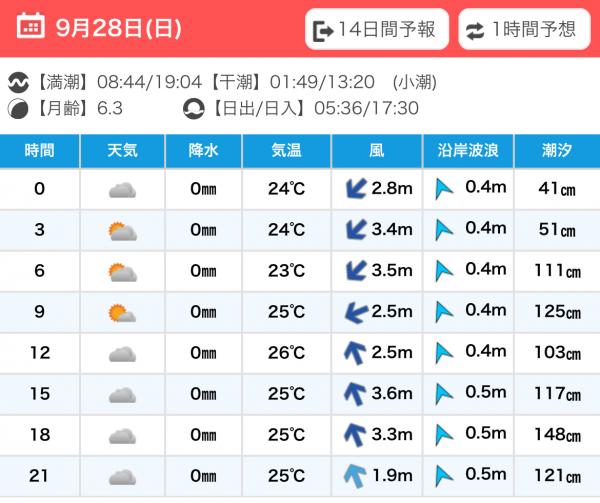Switch to the 1時間予想 view
The height and width of the screenshot is (503, 600).
click(524, 29)
